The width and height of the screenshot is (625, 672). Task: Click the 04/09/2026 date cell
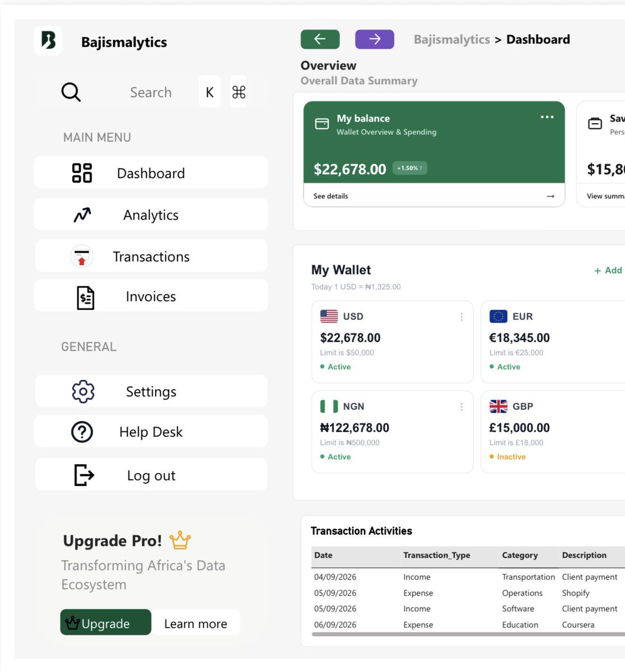tap(335, 577)
